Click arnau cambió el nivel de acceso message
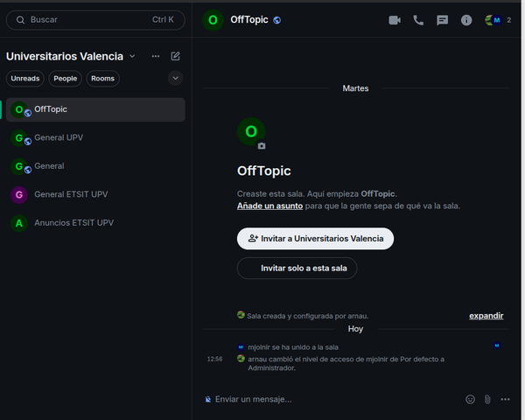525x420 pixels. [x=346, y=363]
